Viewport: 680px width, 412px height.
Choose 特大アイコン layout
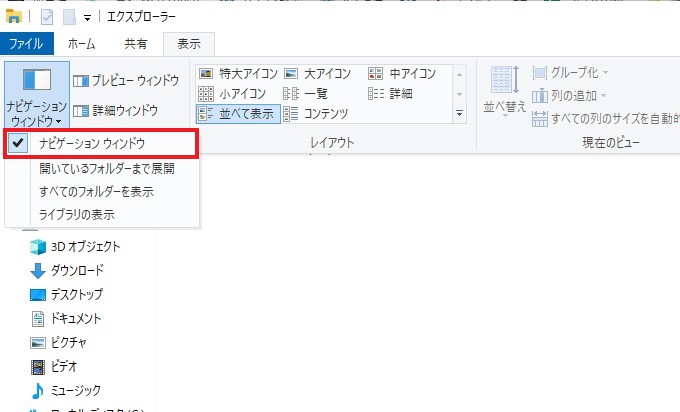[x=238, y=74]
